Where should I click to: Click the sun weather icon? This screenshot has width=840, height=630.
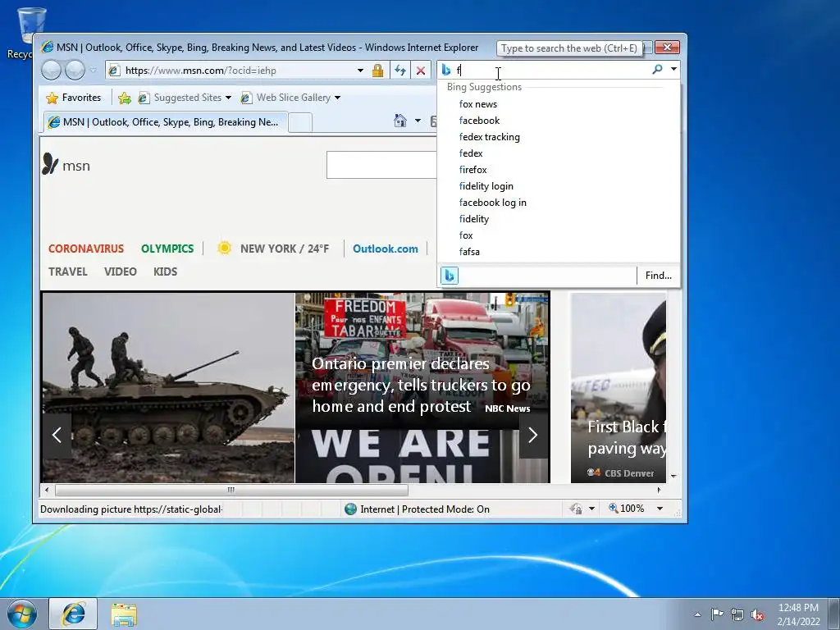point(225,248)
